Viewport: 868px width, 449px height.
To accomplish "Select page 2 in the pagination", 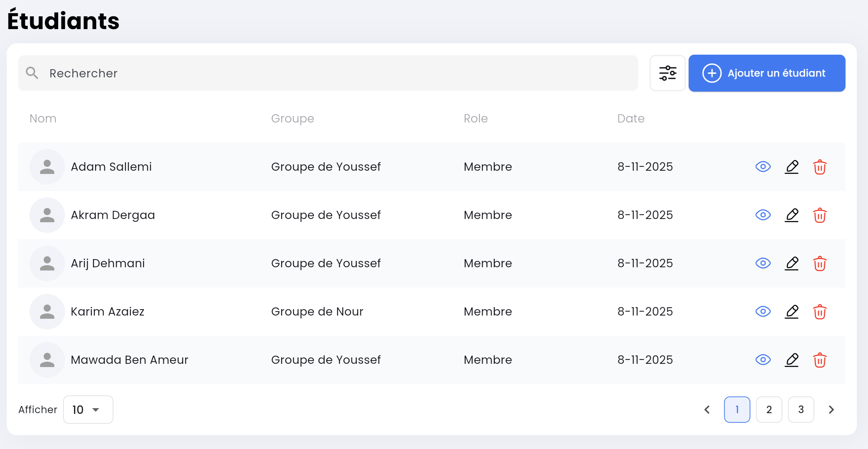I will tap(769, 410).
